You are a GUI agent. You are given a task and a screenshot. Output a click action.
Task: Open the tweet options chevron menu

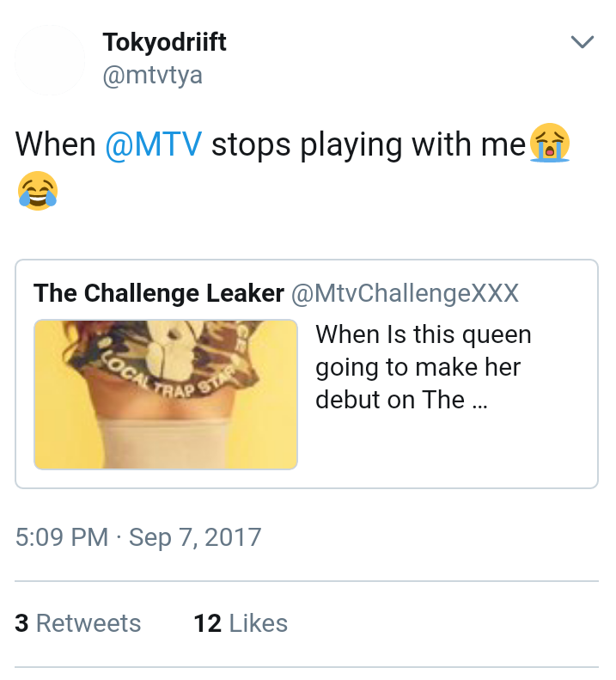click(582, 42)
